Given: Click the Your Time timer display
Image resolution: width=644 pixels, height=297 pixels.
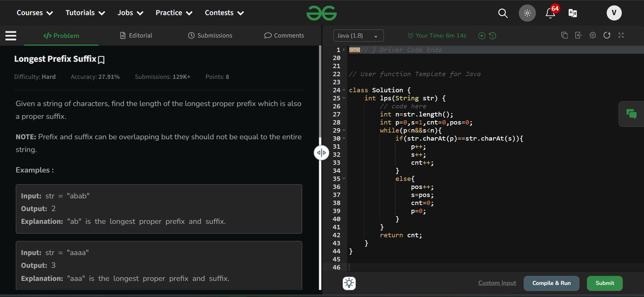Looking at the screenshot, I should pyautogui.click(x=437, y=35).
